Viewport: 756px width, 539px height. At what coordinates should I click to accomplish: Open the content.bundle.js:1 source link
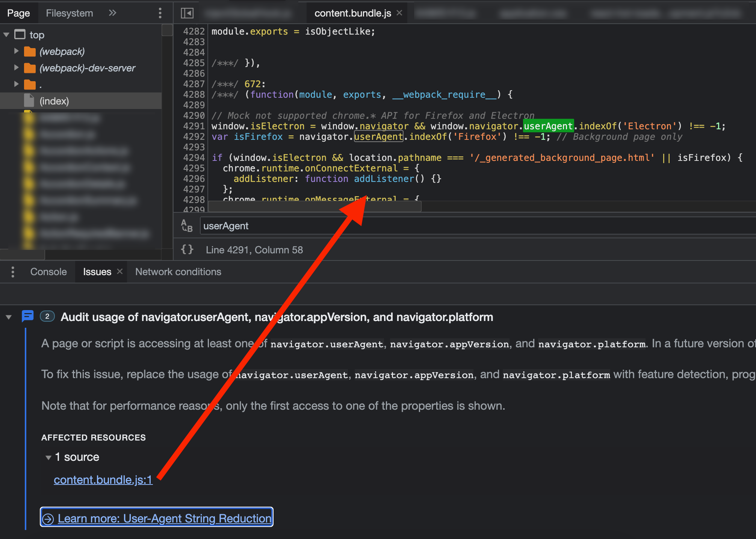pyautogui.click(x=103, y=480)
